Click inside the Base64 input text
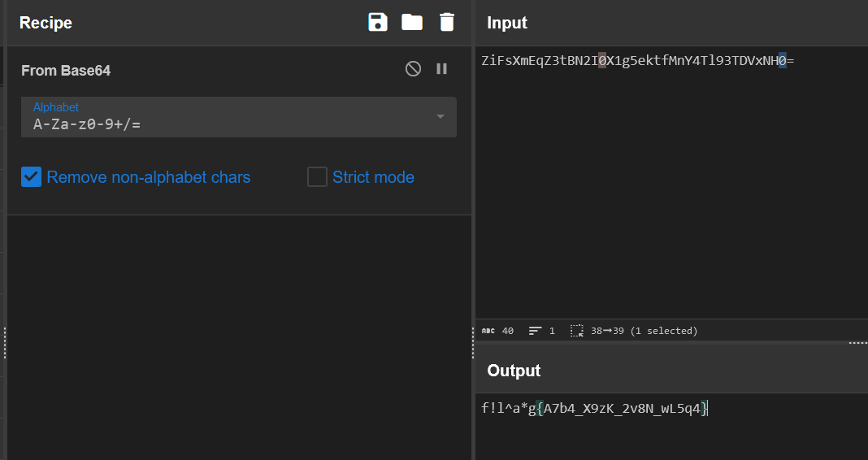This screenshot has width=868, height=460. point(638,60)
